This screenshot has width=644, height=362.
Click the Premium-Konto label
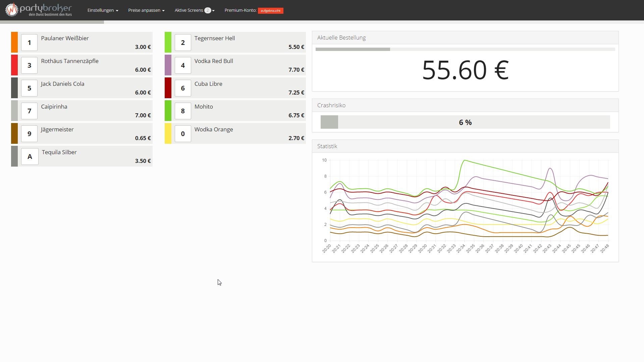[240, 10]
